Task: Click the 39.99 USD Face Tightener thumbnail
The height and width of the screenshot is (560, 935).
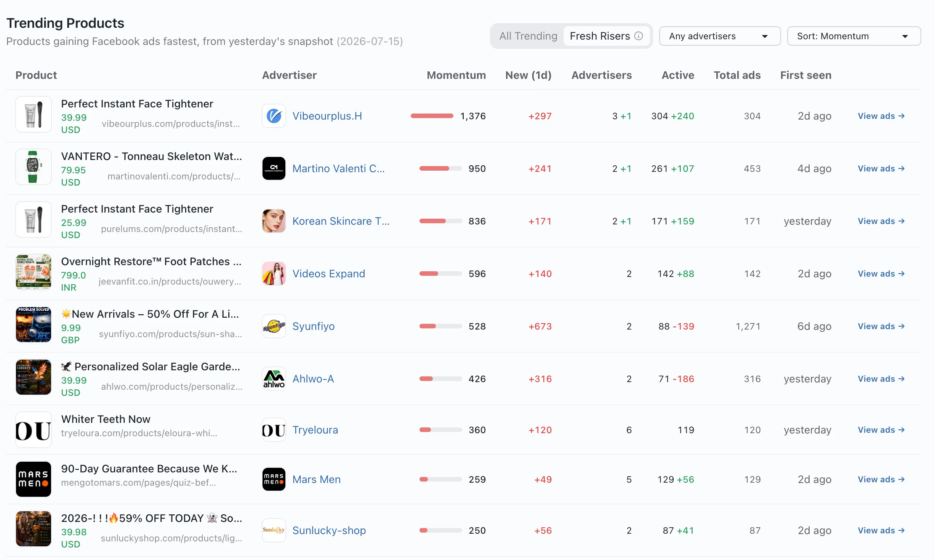Action: (x=34, y=114)
